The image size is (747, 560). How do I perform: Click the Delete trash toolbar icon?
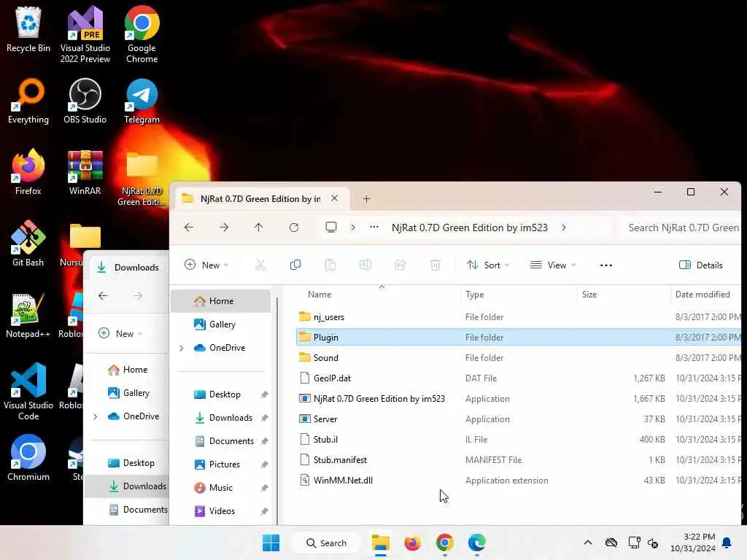click(436, 265)
